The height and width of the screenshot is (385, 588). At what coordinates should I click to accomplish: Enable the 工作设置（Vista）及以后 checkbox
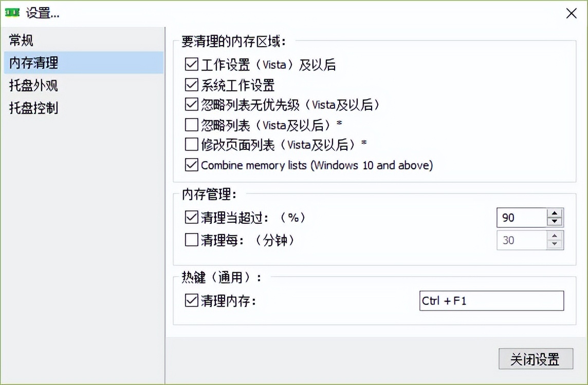coord(191,64)
